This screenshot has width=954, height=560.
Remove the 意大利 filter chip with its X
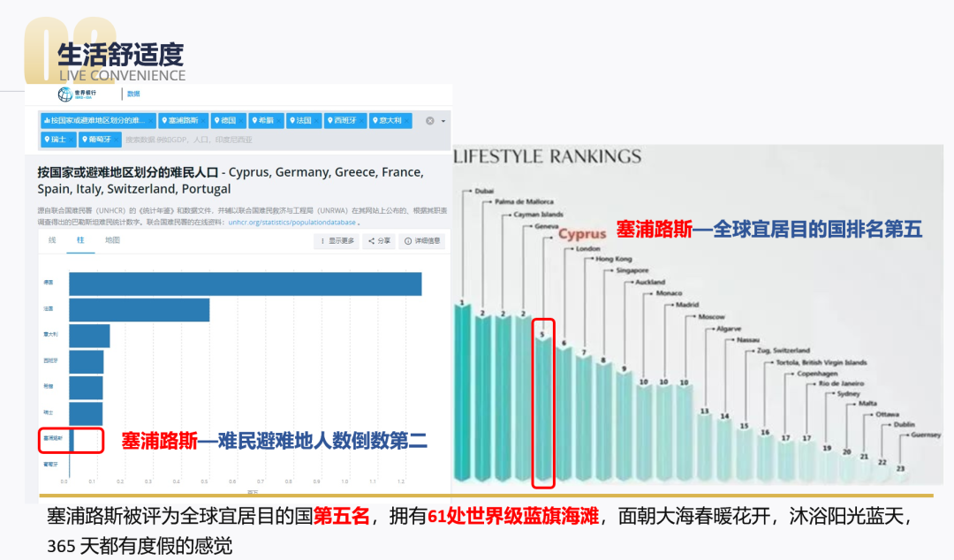[x=405, y=121]
